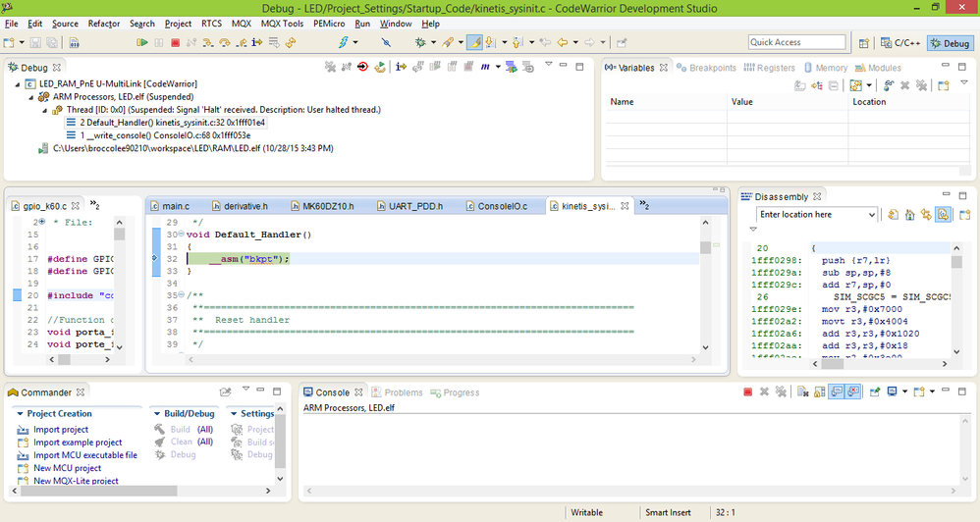The width and height of the screenshot is (980, 522).
Task: Open the Variables view menu triangle
Action: [964, 83]
